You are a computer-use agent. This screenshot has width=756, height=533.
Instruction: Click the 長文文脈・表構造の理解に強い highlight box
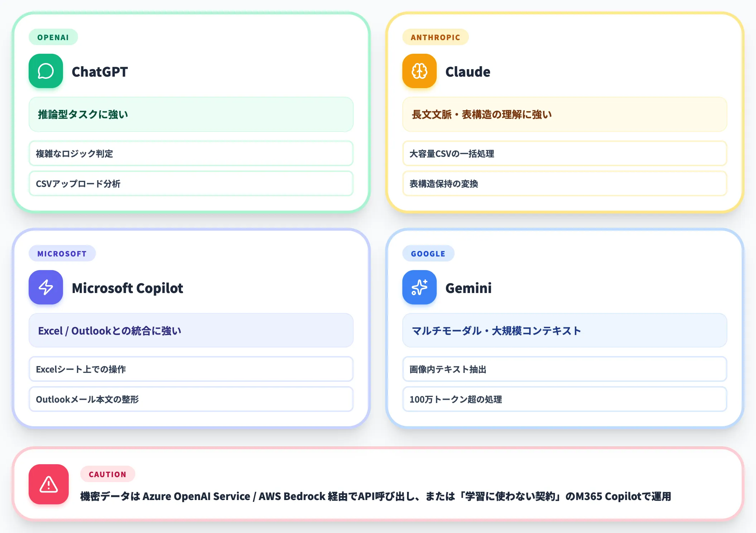coord(565,114)
